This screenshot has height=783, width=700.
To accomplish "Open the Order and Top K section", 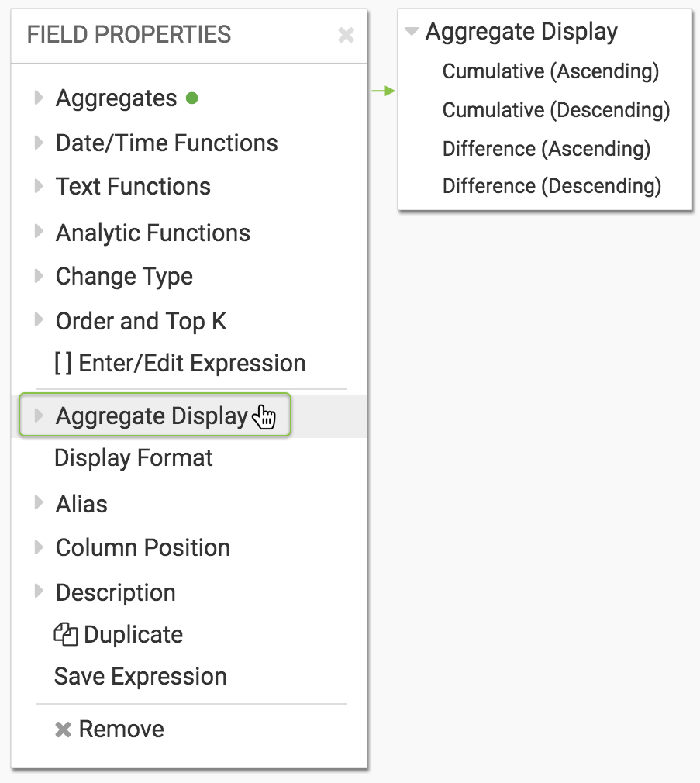I will point(140,321).
